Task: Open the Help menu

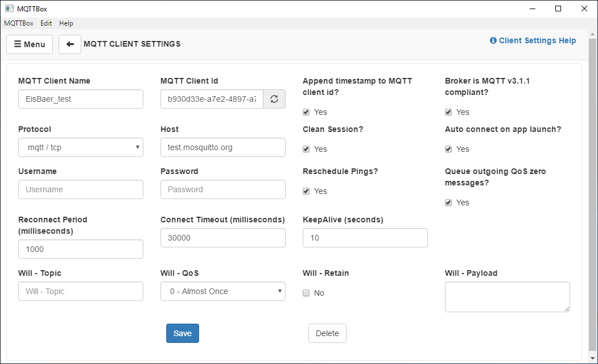Action: 66,23
